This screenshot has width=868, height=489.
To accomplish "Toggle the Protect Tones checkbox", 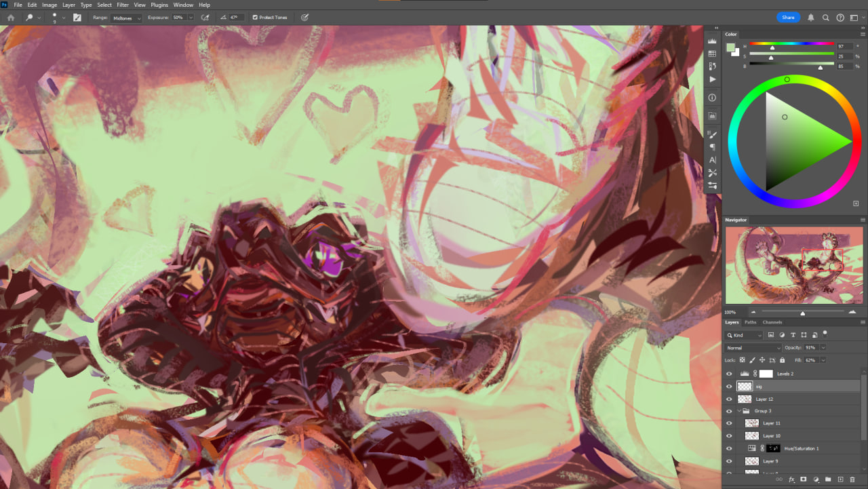I will tap(254, 18).
